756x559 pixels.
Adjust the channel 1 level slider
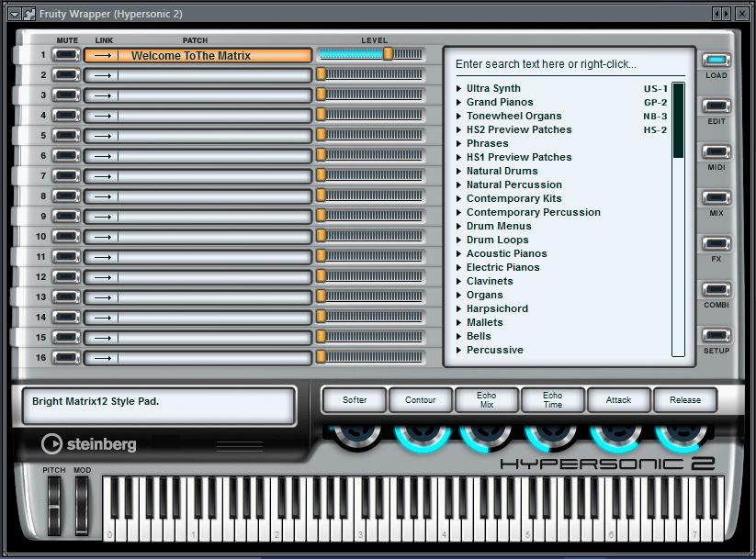point(370,54)
